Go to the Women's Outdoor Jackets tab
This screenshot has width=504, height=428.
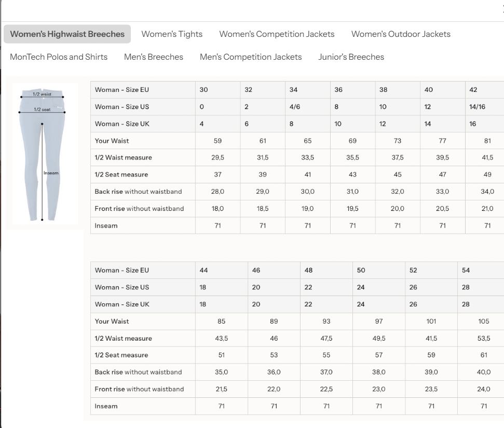coord(401,34)
